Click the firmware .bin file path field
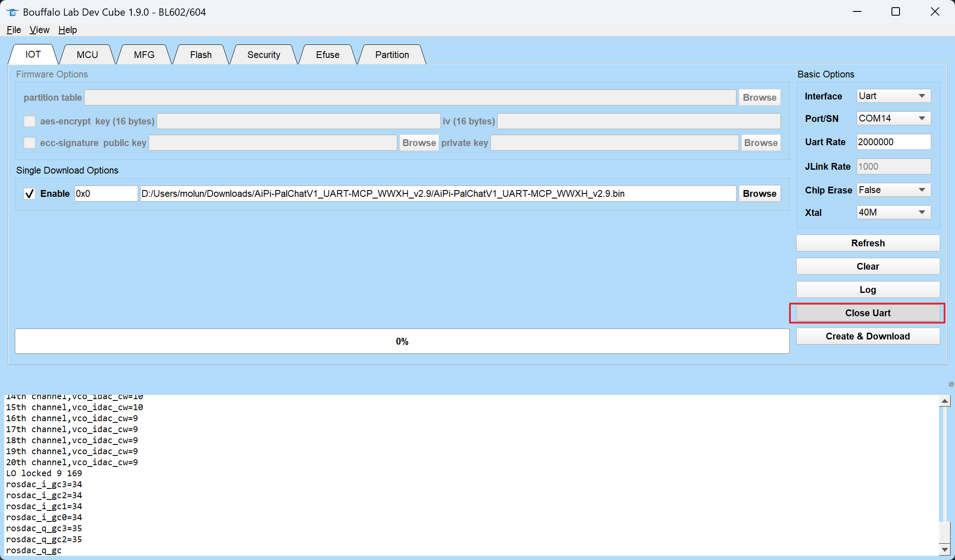 [438, 193]
